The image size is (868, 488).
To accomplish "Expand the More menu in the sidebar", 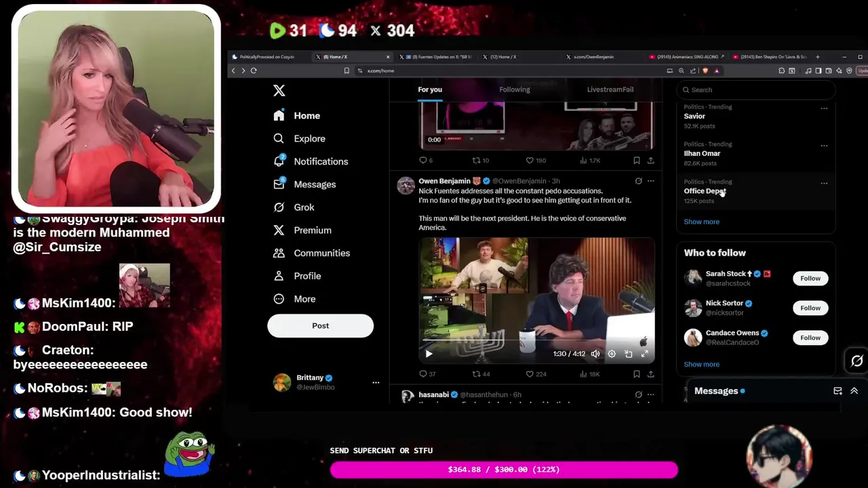I will [294, 299].
